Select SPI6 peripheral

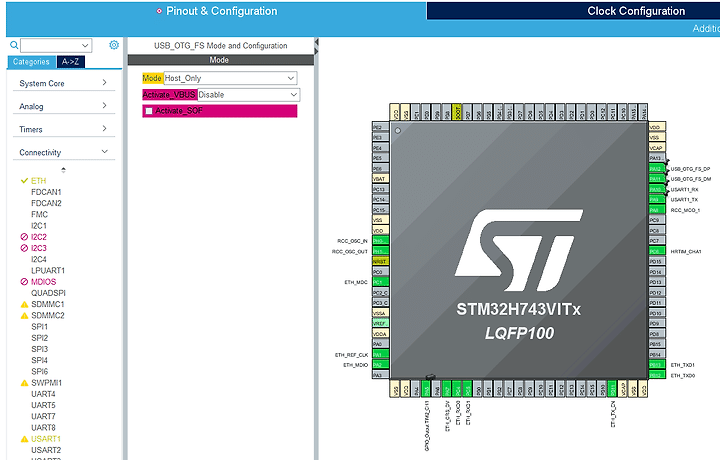tap(39, 371)
